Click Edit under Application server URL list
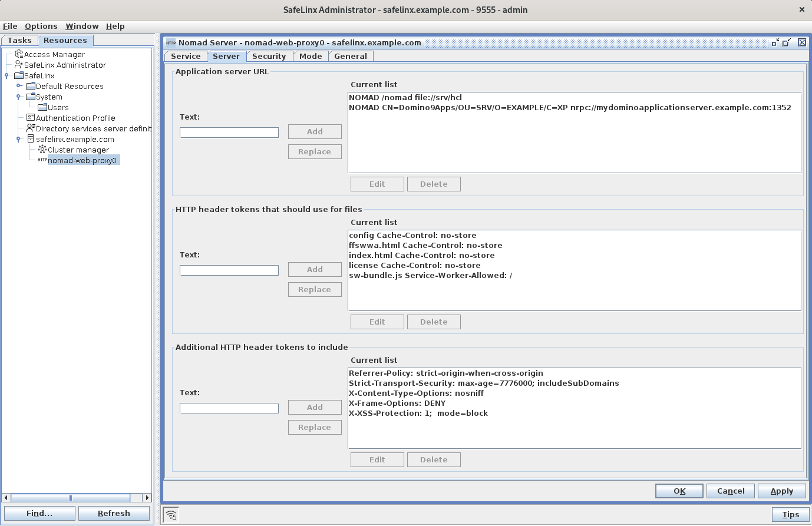The width and height of the screenshot is (812, 526). tap(377, 184)
